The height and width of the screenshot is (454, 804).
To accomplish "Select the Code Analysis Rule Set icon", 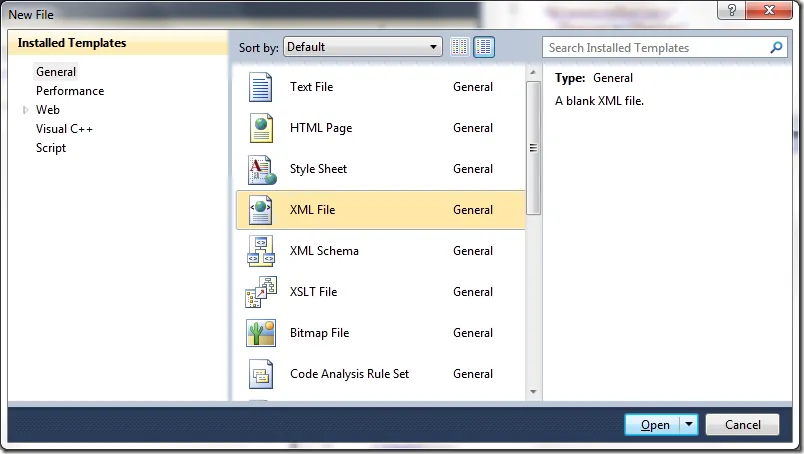I will (x=261, y=374).
